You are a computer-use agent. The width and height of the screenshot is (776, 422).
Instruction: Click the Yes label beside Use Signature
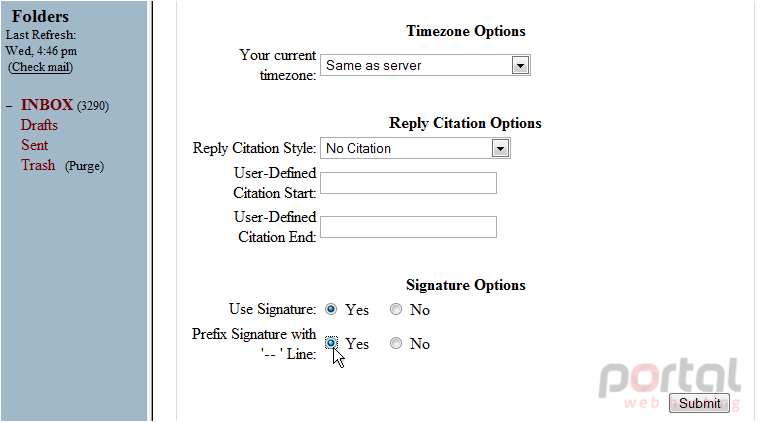pyautogui.click(x=357, y=310)
